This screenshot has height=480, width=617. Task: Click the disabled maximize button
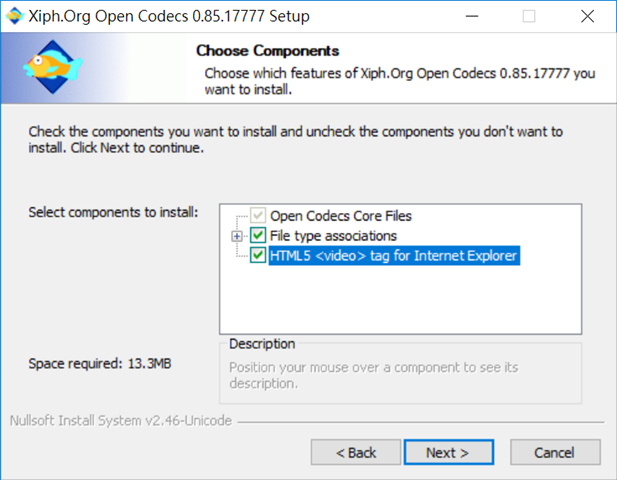528,16
